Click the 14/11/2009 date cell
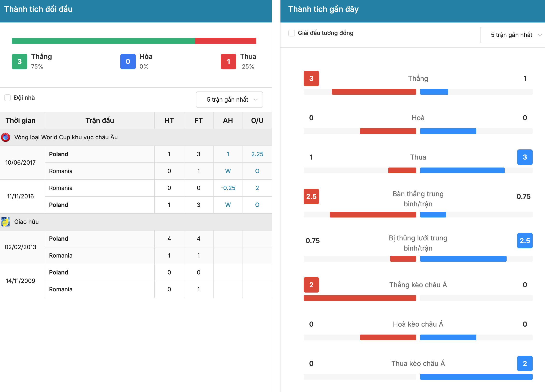The image size is (545, 392). (21, 281)
